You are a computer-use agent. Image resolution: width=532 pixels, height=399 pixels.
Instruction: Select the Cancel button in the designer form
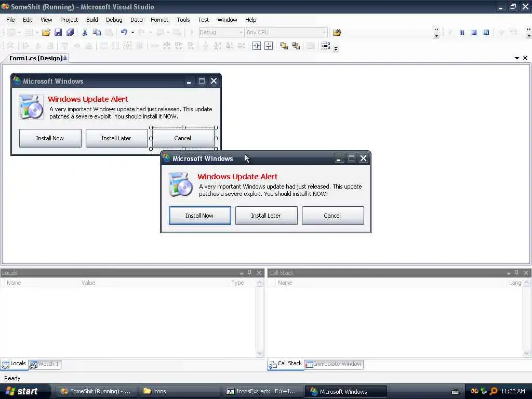tap(183, 138)
